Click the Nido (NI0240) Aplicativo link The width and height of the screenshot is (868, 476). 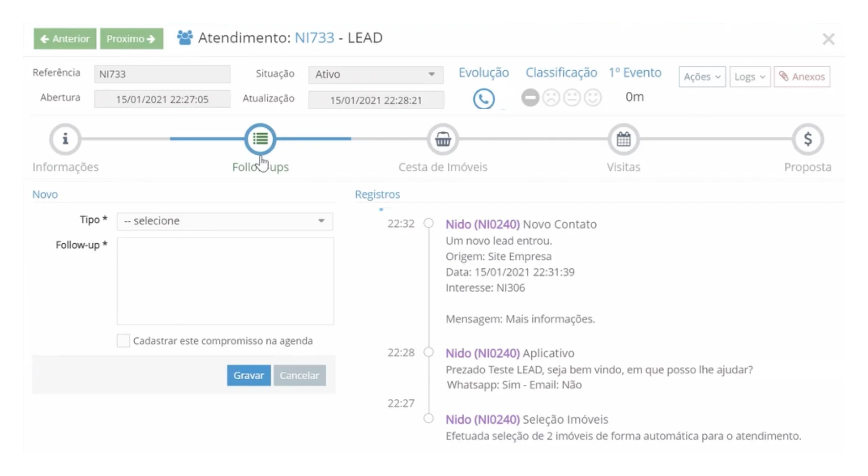[x=482, y=353]
